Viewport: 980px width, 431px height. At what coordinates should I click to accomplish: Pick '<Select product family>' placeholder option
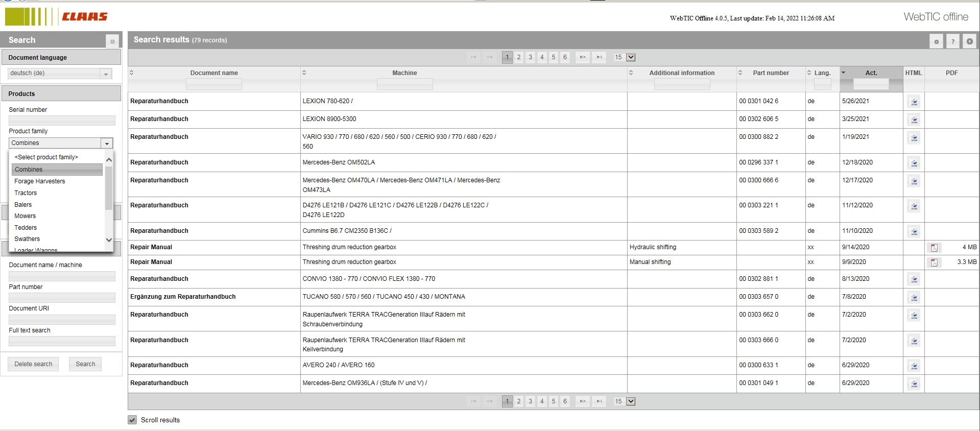click(57, 157)
